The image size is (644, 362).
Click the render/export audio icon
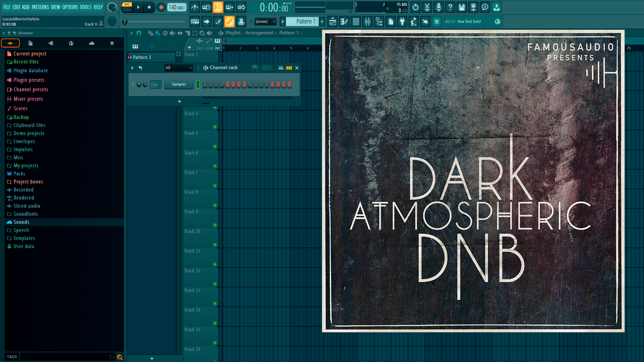(x=473, y=7)
